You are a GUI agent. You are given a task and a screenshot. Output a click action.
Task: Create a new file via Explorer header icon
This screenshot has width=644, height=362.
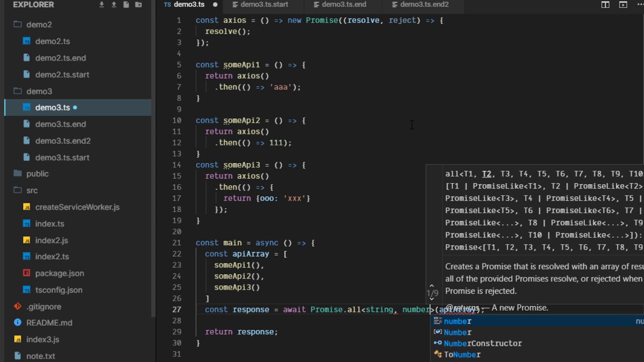pyautogui.click(x=126, y=5)
